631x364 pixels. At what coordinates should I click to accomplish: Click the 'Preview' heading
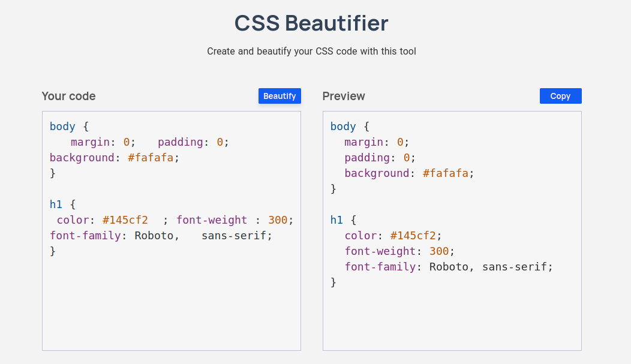344,96
